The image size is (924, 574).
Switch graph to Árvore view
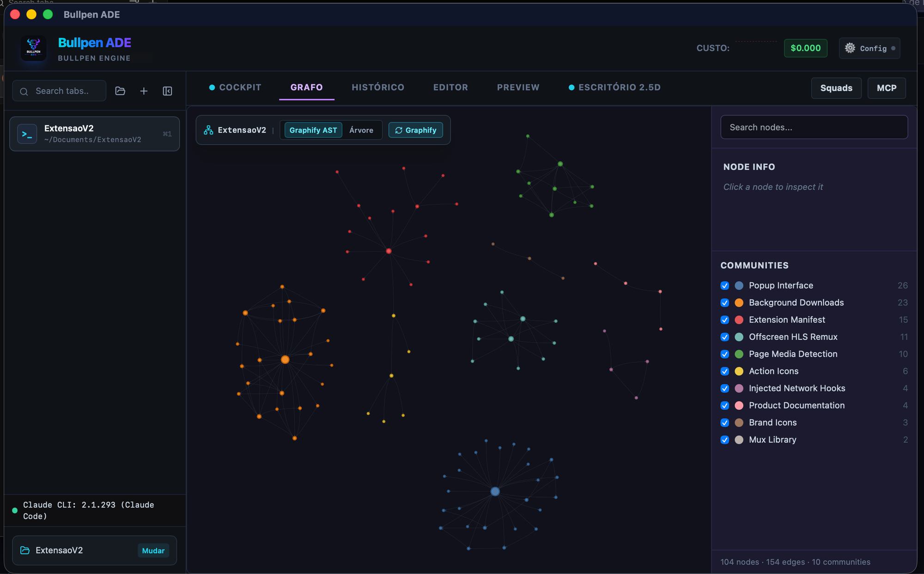361,130
